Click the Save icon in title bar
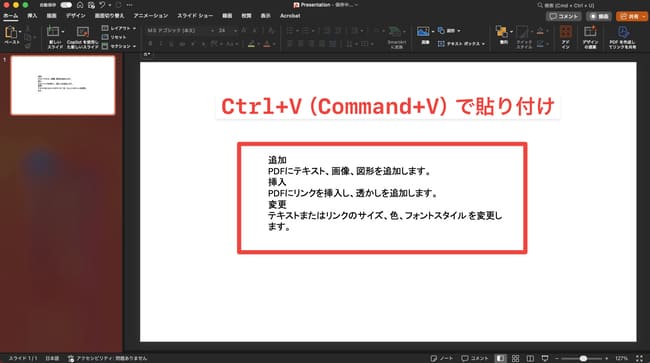The height and width of the screenshot is (363, 650). pyautogui.click(x=91, y=5)
